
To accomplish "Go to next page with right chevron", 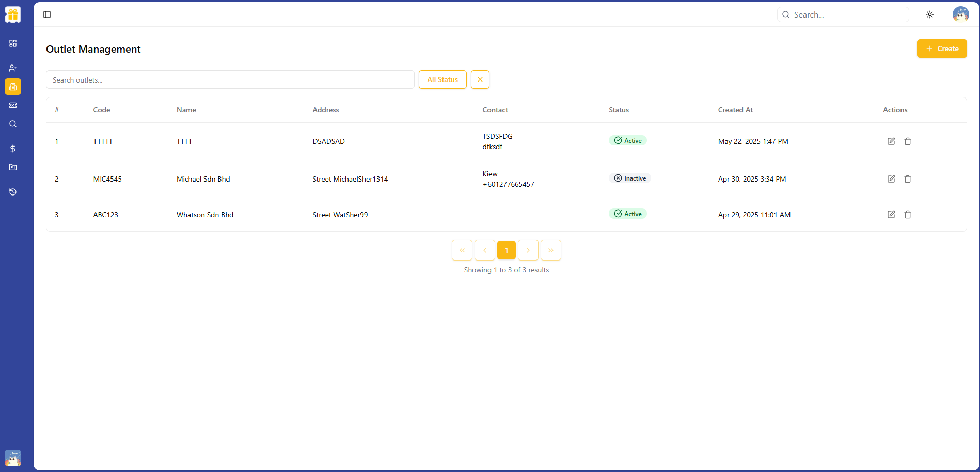I will (528, 250).
